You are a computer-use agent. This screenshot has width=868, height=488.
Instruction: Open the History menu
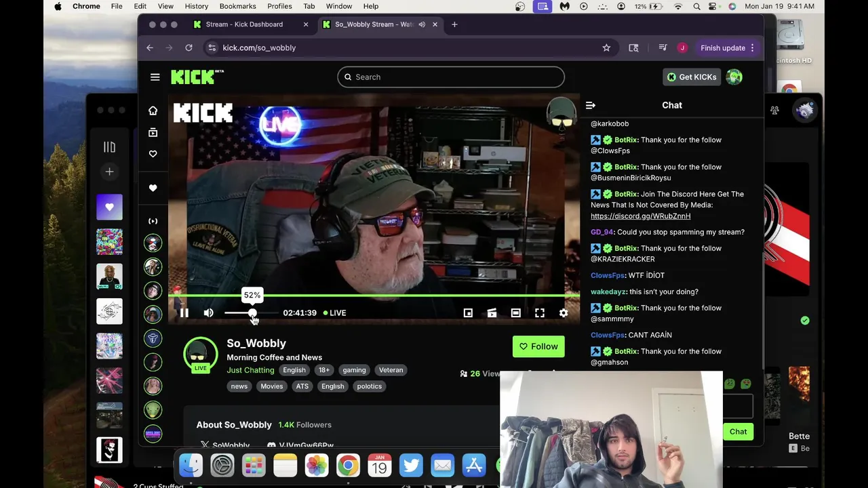pyautogui.click(x=197, y=6)
